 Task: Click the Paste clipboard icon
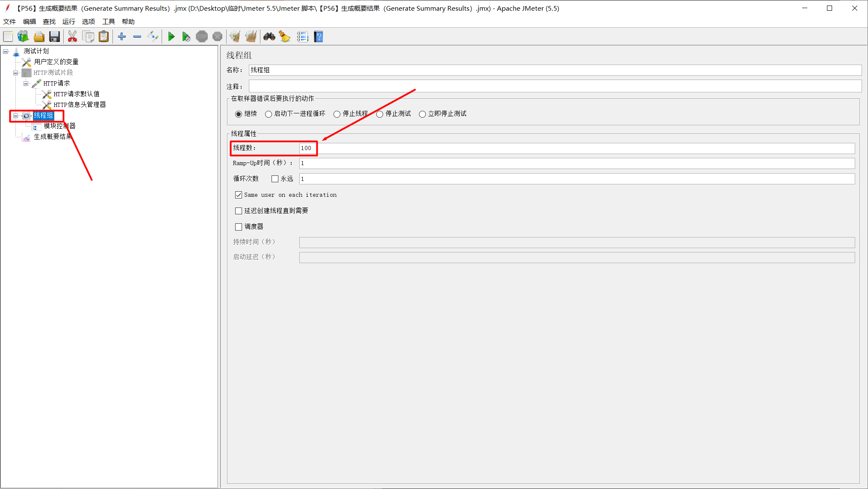(103, 37)
